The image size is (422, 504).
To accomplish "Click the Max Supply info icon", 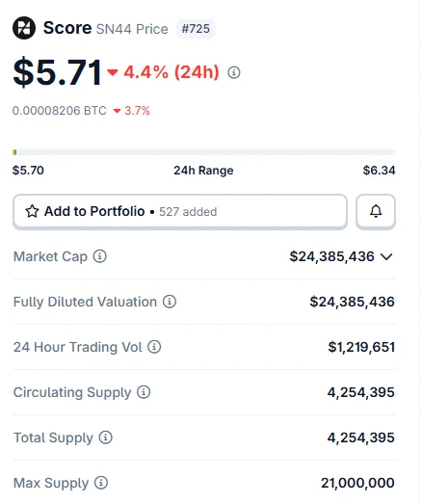I will (101, 483).
